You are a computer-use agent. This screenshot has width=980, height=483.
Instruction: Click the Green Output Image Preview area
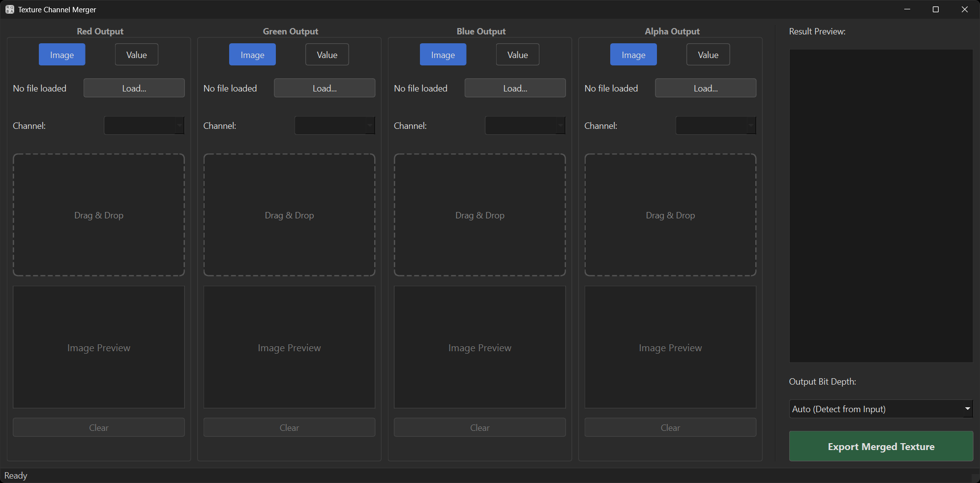click(289, 347)
